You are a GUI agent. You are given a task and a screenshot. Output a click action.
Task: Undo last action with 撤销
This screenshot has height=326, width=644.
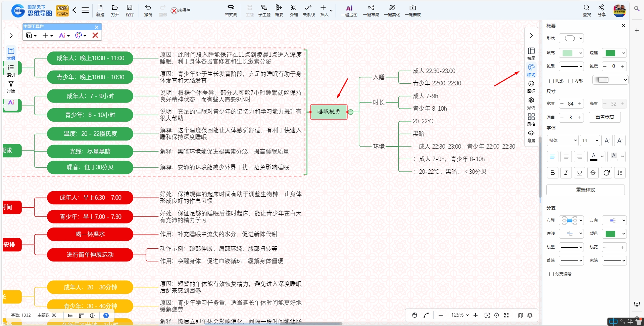click(148, 10)
